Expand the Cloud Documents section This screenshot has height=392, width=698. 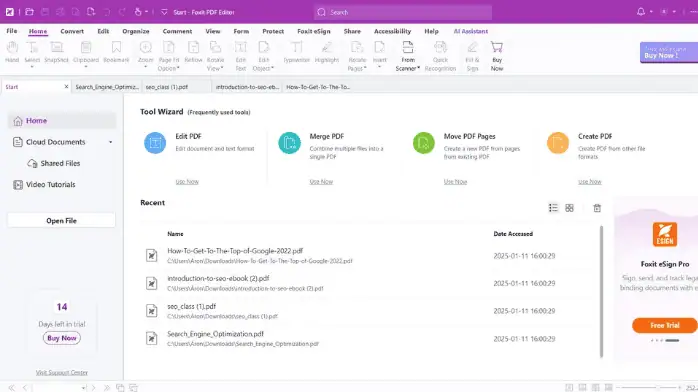point(110,142)
